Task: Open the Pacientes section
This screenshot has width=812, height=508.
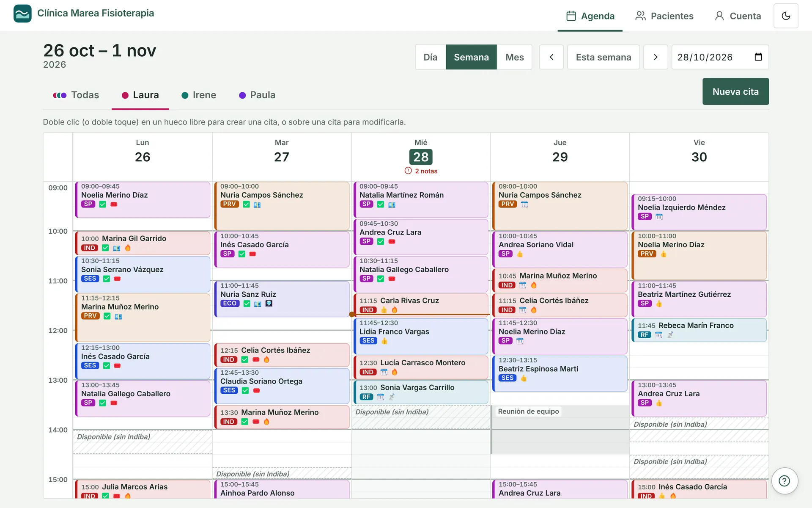Action: [664, 16]
